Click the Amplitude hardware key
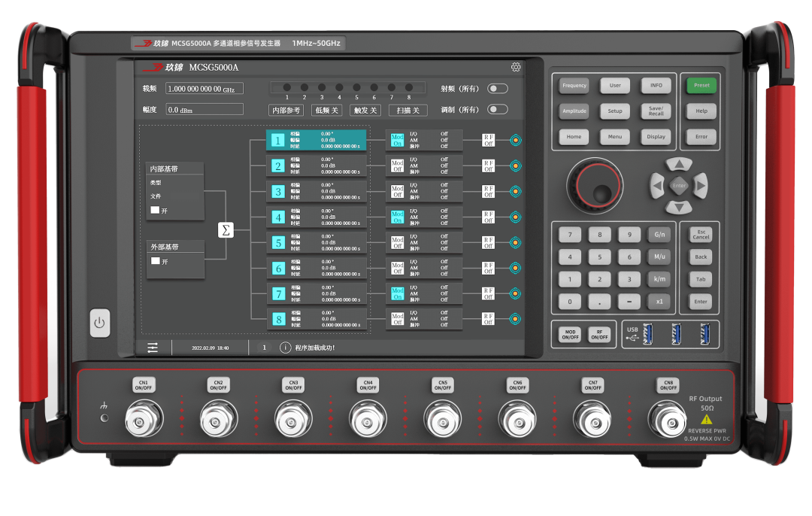The width and height of the screenshot is (812, 516). (574, 111)
